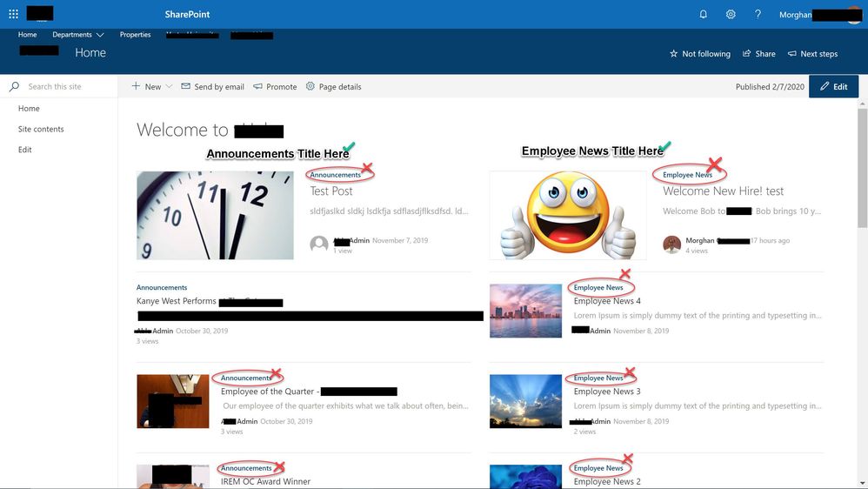
Task: Click the SharePoint header title
Action: [187, 15]
